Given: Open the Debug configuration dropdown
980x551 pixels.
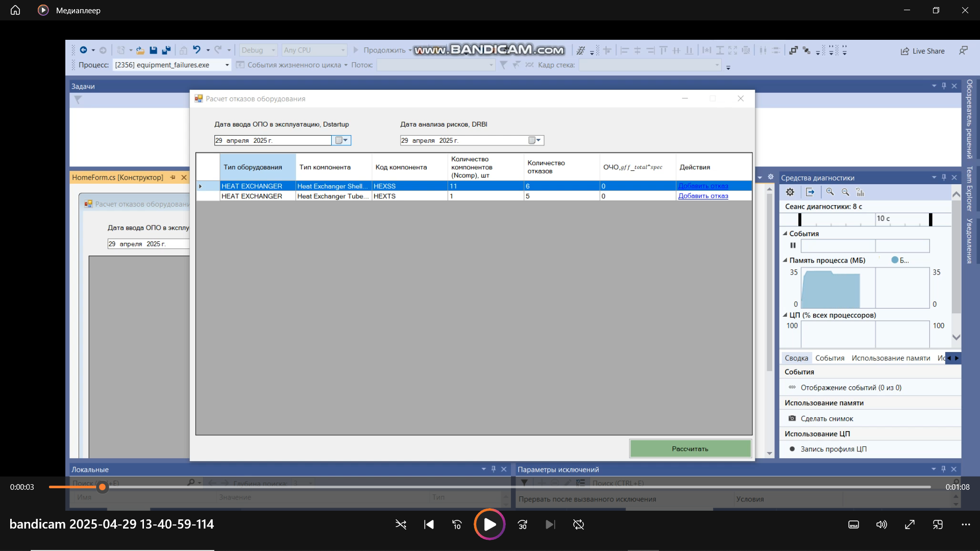Looking at the screenshot, I should (x=258, y=50).
